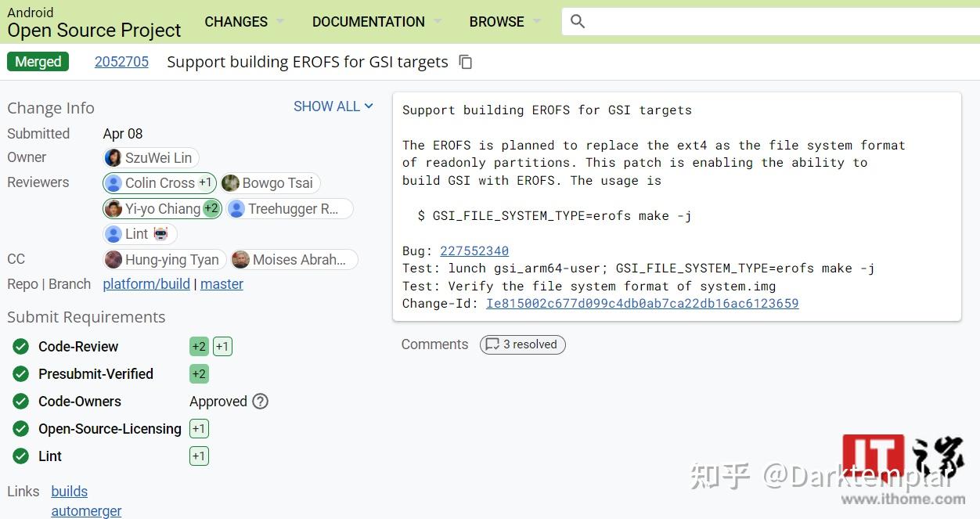Select Bowgo Tsai's reviewer avatar
980x519 pixels.
(x=230, y=182)
